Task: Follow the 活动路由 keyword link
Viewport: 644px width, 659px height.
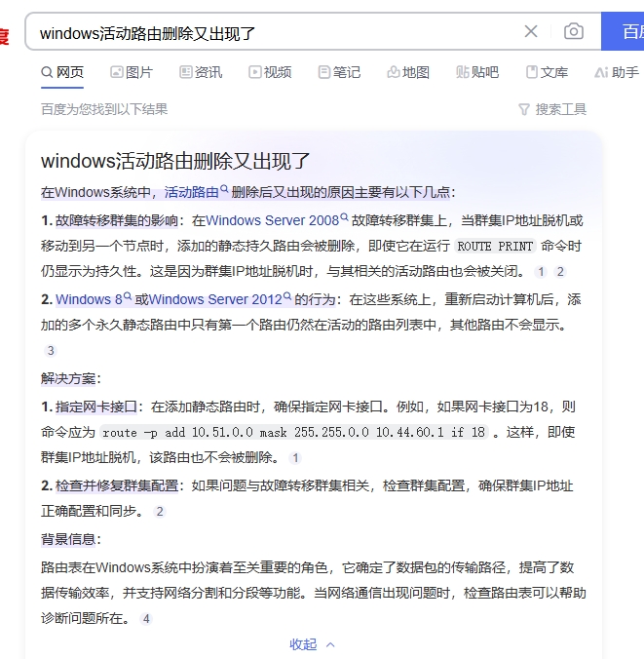Action: click(196, 192)
